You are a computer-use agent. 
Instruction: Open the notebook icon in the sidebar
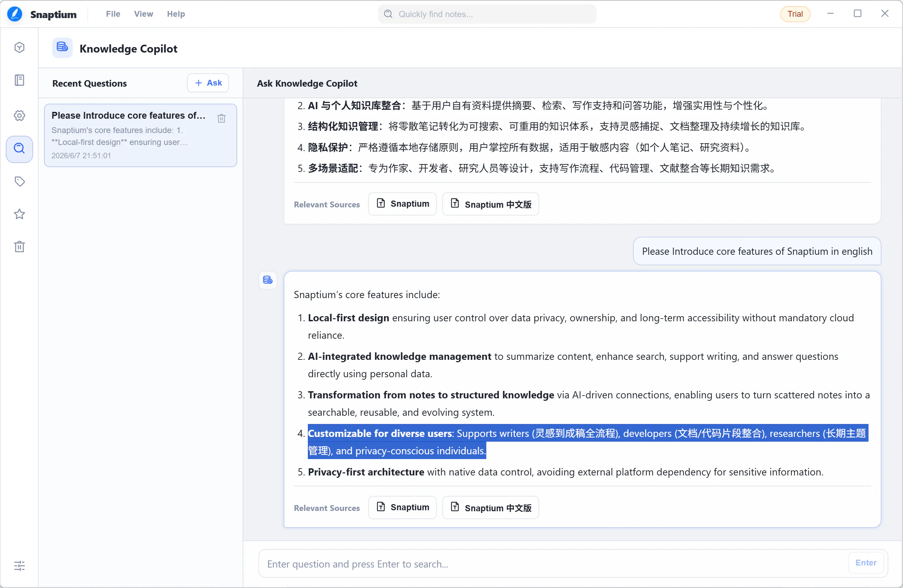19,80
